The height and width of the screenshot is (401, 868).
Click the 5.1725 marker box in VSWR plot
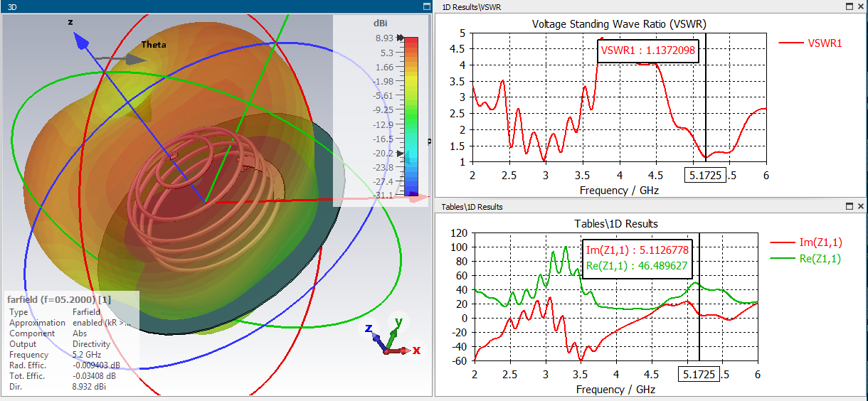pyautogui.click(x=705, y=175)
